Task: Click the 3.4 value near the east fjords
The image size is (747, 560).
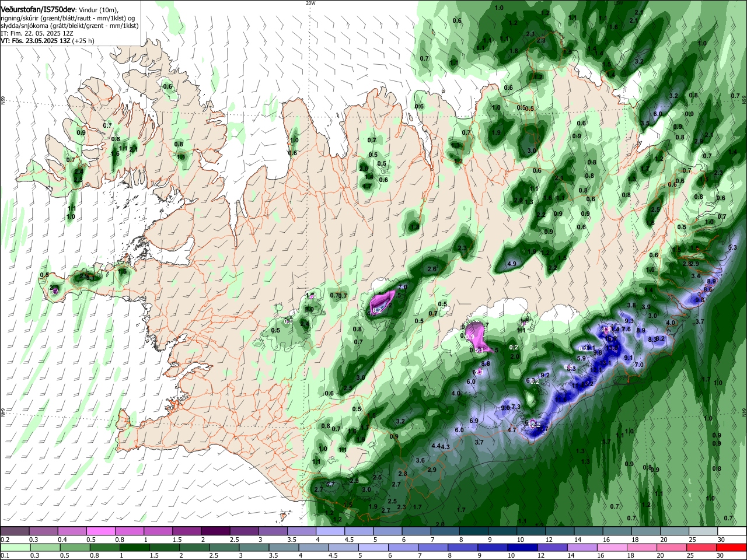Action: click(696, 276)
